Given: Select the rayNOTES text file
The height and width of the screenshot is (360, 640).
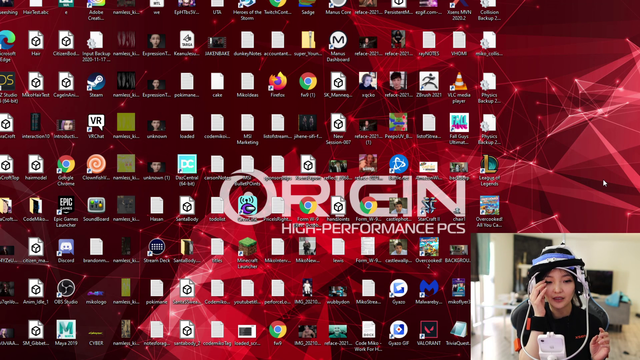Looking at the screenshot, I should pos(429,40).
